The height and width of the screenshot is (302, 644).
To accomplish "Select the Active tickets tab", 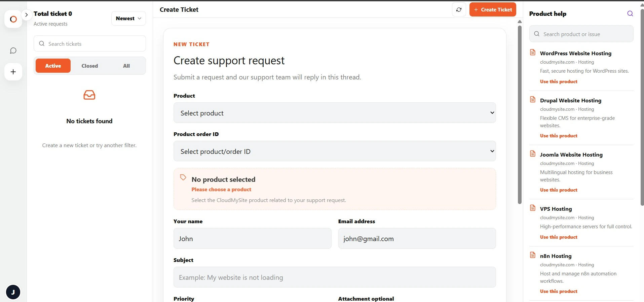I will 53,66.
